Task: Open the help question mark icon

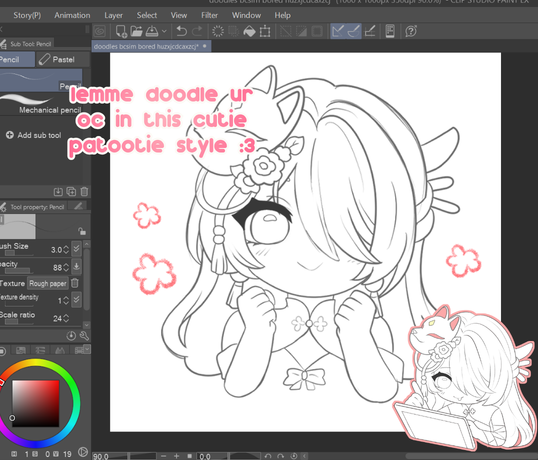Action: [411, 32]
